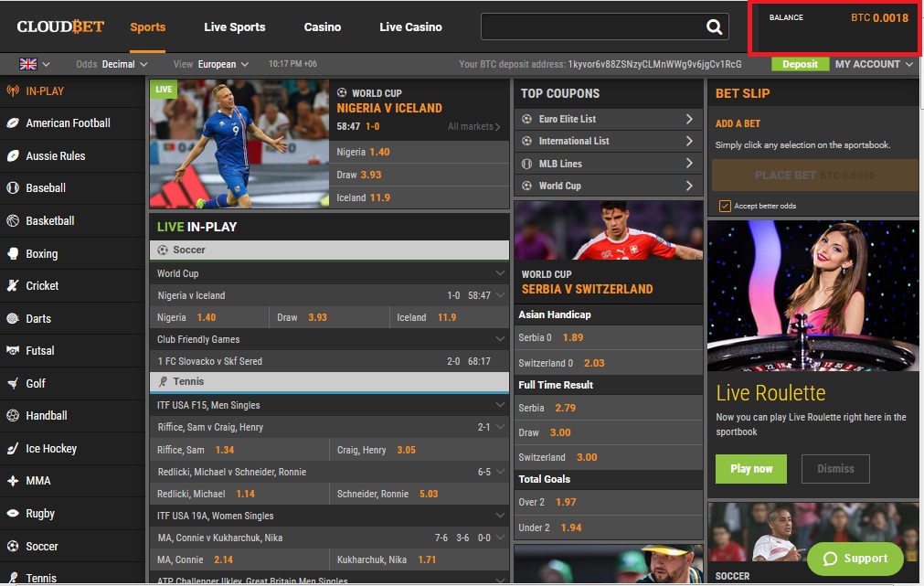The image size is (924, 586).
Task: Switch to the Sports tab
Action: tap(147, 27)
